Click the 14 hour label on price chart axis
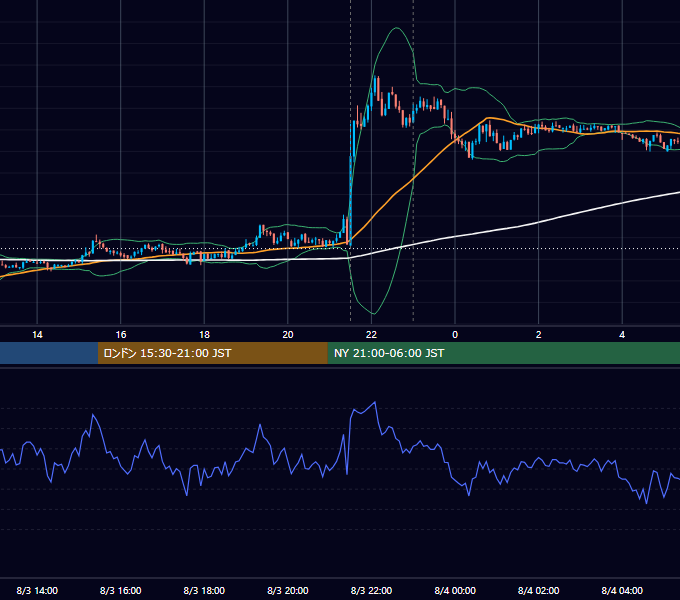This screenshot has height=600, width=680. (37, 335)
